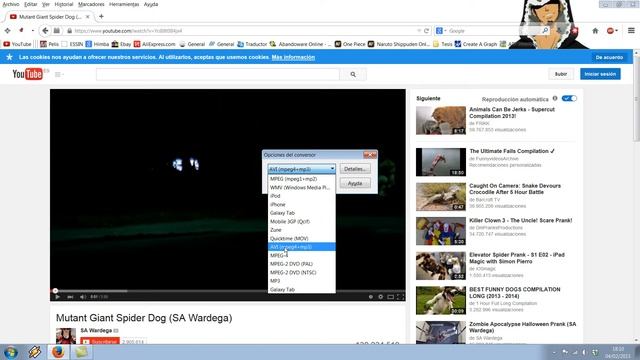Click the autoplay info icon

(x=555, y=98)
